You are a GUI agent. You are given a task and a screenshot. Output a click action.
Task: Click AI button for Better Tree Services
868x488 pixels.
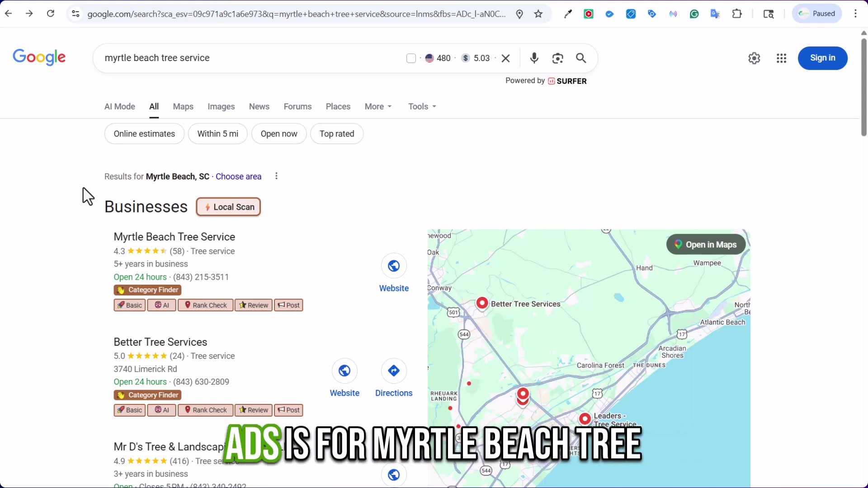click(162, 410)
